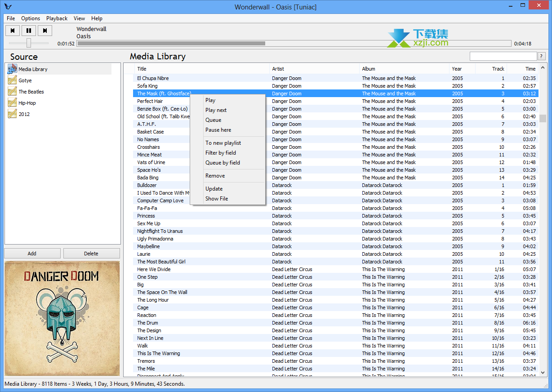Open the Help menu

pos(97,18)
